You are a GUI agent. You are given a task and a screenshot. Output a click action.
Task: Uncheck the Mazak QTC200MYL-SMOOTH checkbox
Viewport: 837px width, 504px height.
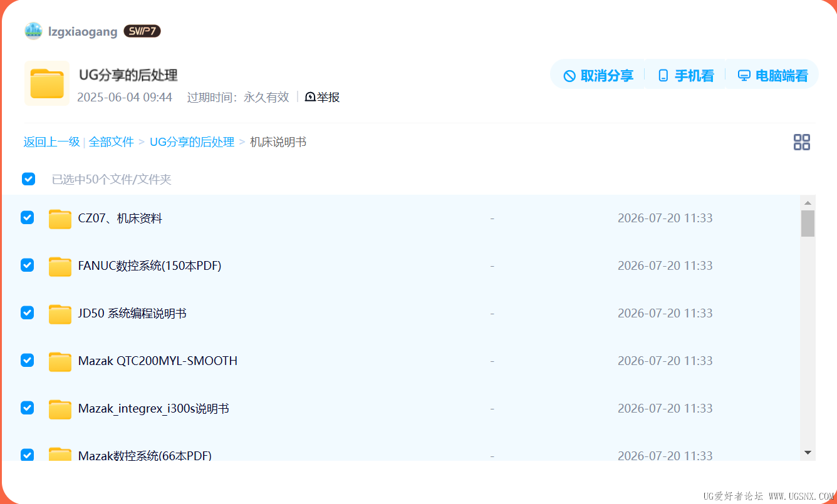28,360
